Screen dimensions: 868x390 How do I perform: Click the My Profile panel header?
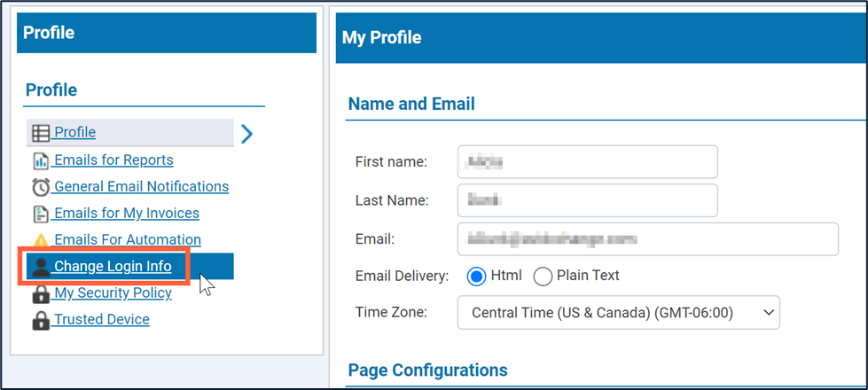tap(602, 38)
